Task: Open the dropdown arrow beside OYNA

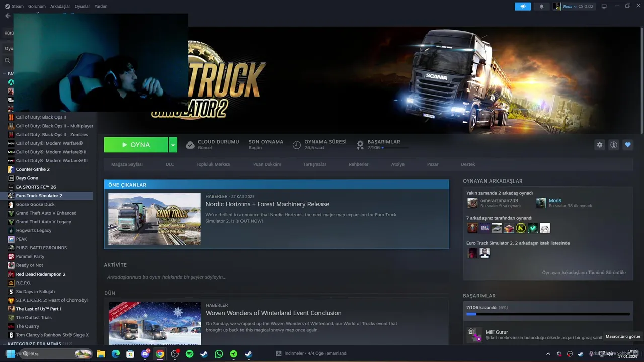Action: tap(173, 145)
